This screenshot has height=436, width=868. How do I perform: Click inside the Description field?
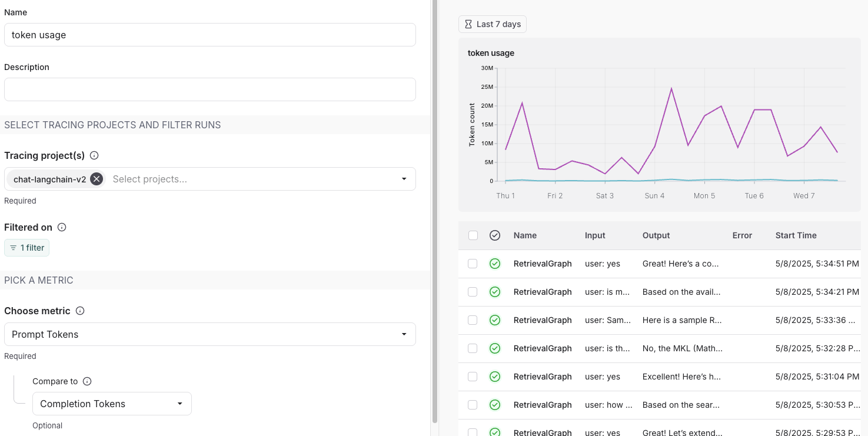(210, 89)
